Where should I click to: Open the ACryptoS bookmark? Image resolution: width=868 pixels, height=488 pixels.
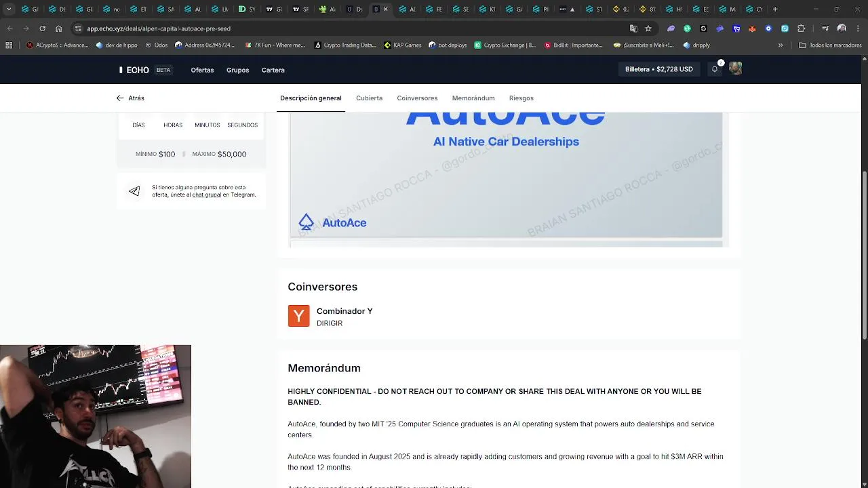pos(57,45)
